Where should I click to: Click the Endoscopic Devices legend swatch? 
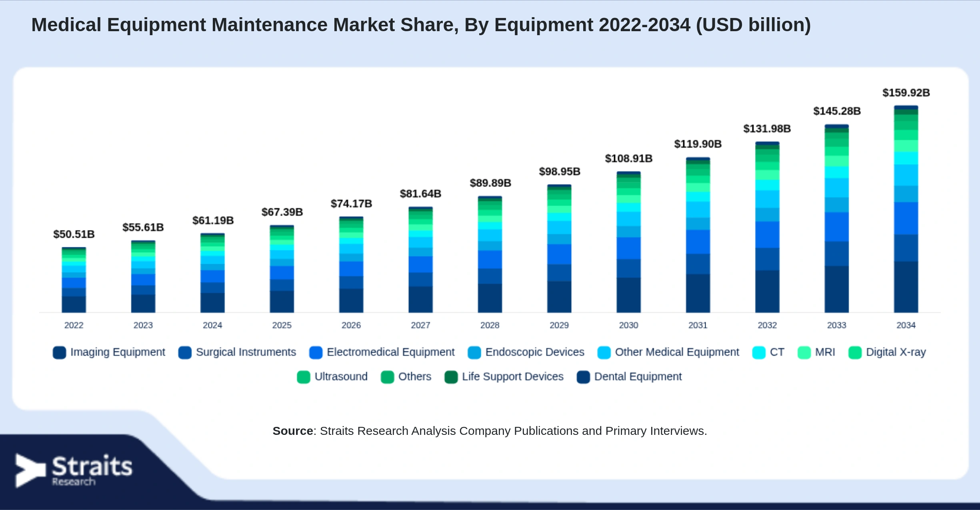(474, 353)
